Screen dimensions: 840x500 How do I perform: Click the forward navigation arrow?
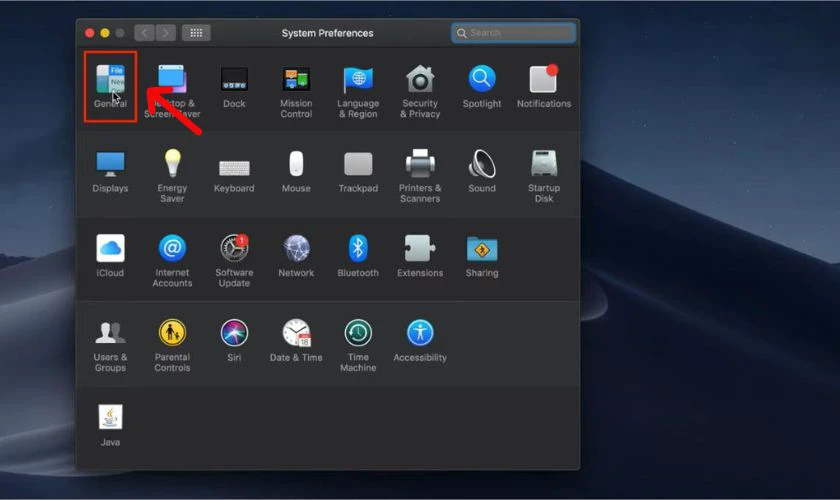point(166,33)
